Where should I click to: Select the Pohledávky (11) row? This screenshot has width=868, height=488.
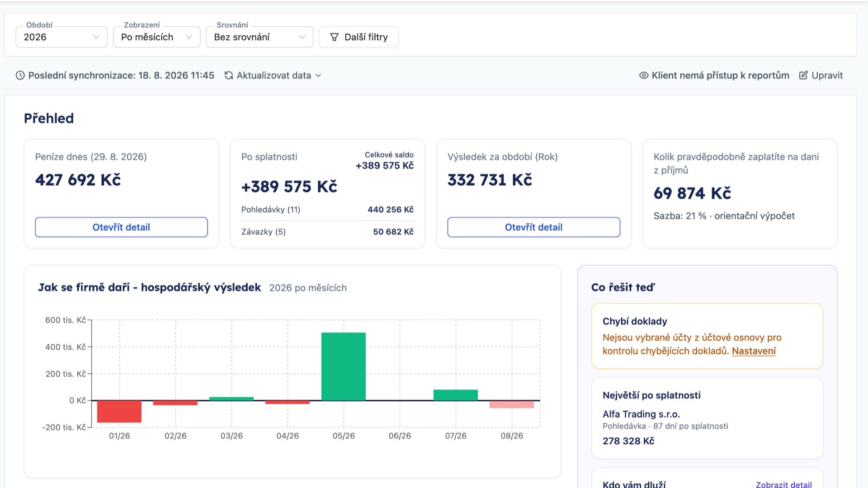point(327,210)
